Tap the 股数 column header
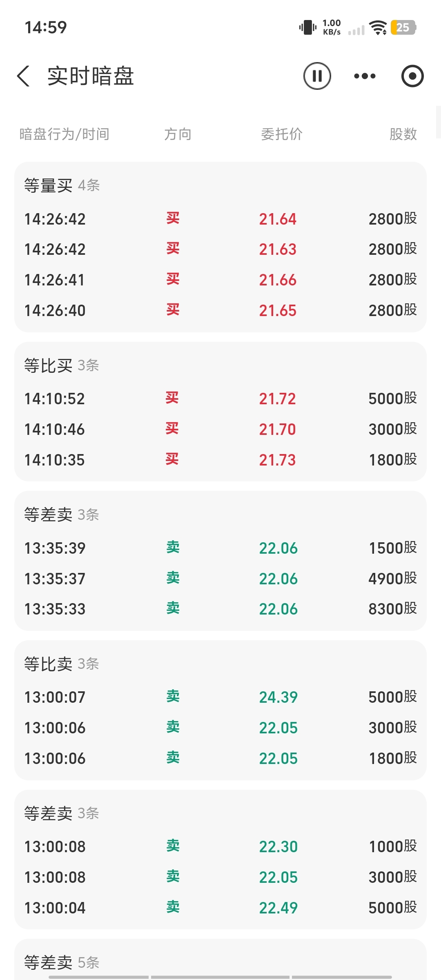Screen dimensions: 441x980 (403, 134)
